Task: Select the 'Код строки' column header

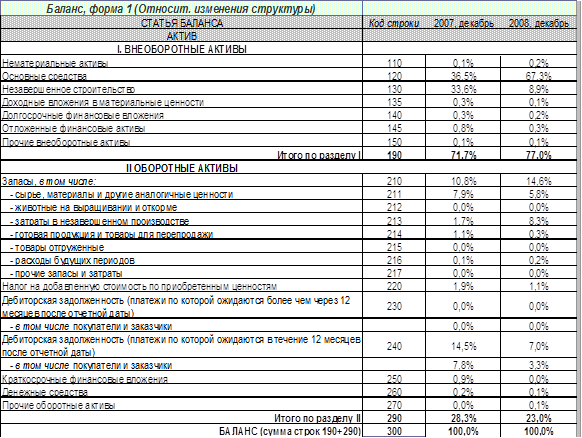Action: click(394, 23)
